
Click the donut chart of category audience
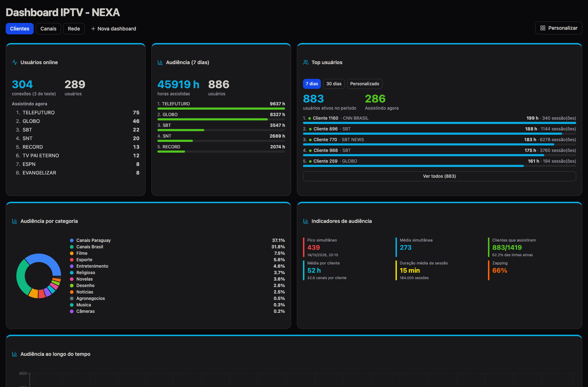39,276
